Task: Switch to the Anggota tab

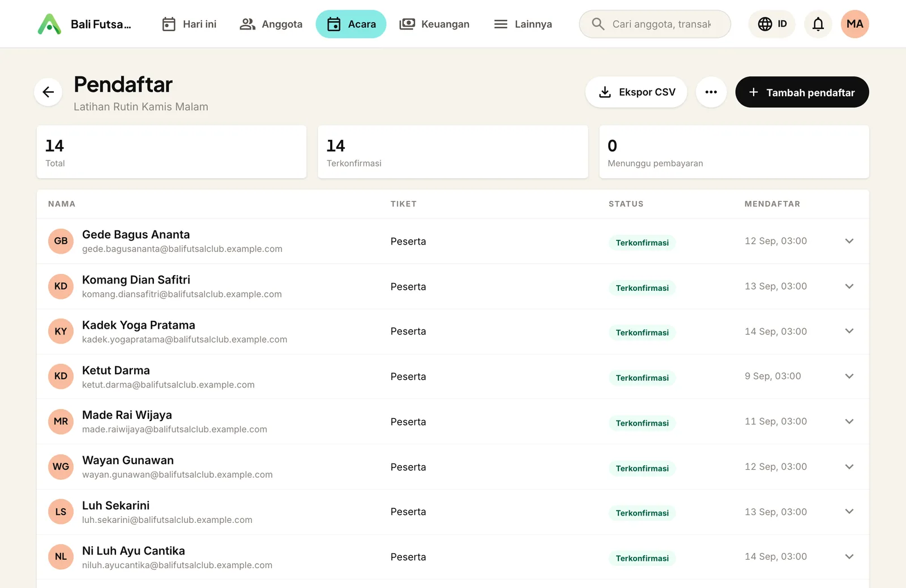Action: (271, 24)
